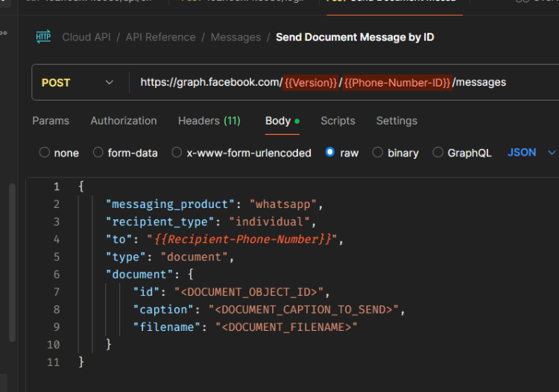Click the <DOCUMENT_CAPTION_TO_SEND> value
The height and width of the screenshot is (392, 559).
pos(304,310)
